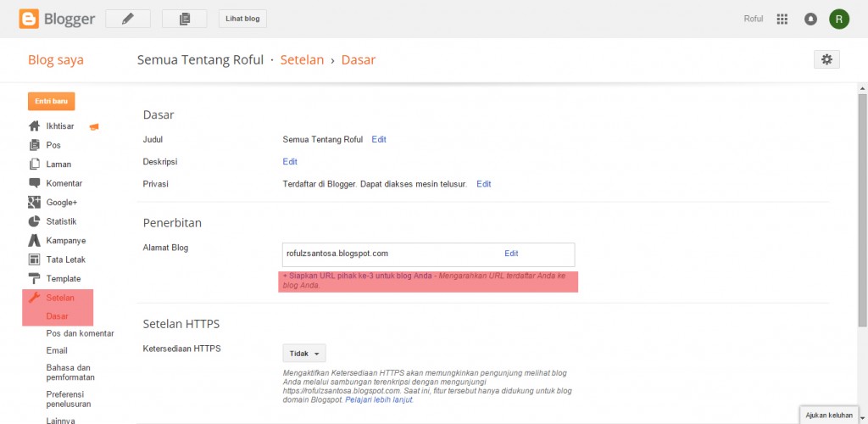Open Statistik menu item

pyautogui.click(x=61, y=221)
